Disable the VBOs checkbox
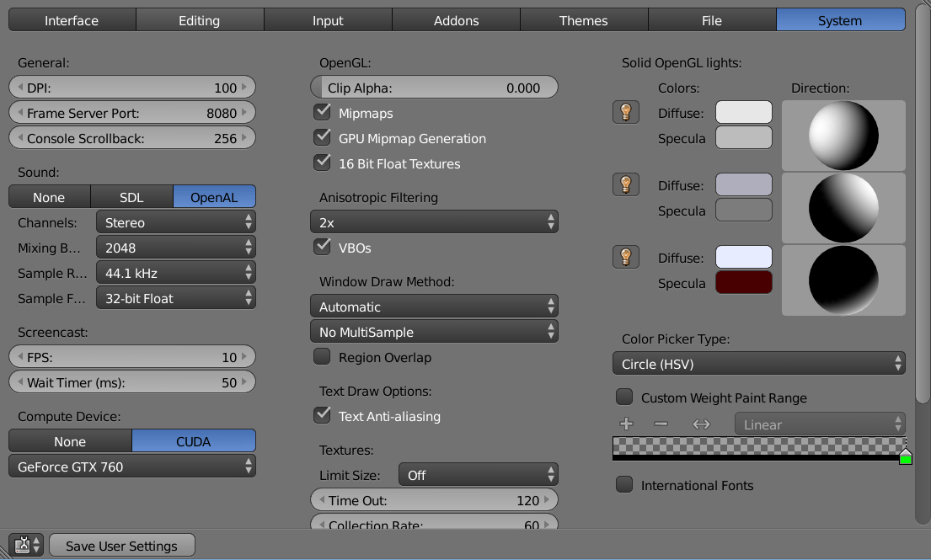 click(x=322, y=247)
